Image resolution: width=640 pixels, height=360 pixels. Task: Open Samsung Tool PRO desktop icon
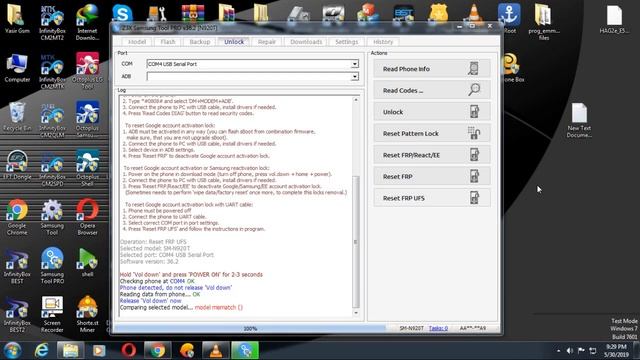click(52, 266)
